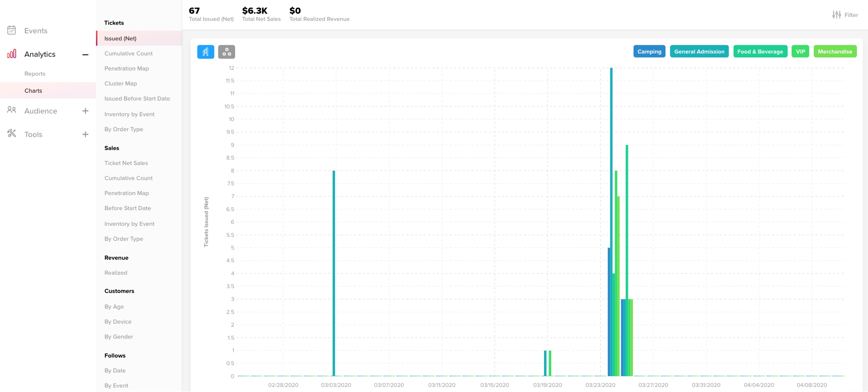868x392 pixels.
Task: Click the Filter sliders icon
Action: click(x=836, y=15)
